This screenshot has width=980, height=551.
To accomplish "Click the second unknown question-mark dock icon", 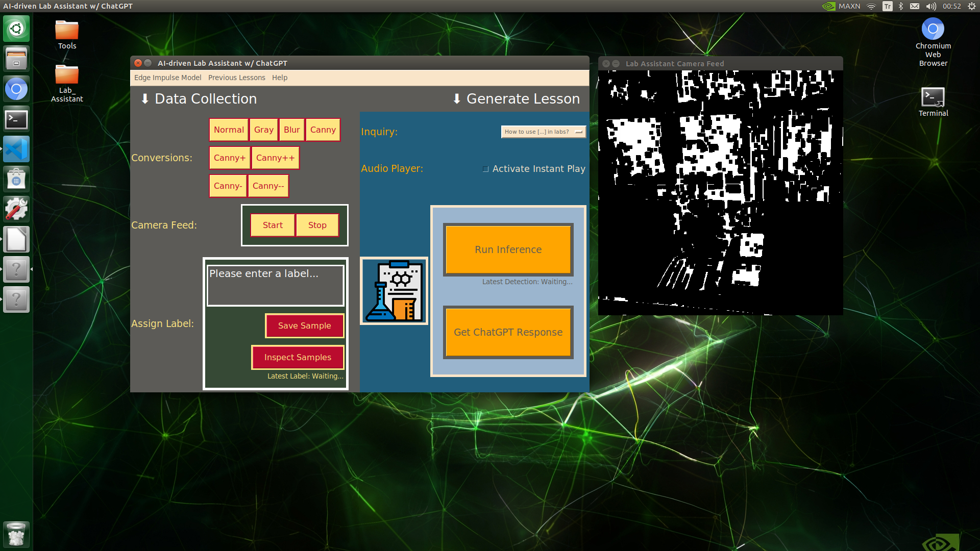I will (x=16, y=299).
